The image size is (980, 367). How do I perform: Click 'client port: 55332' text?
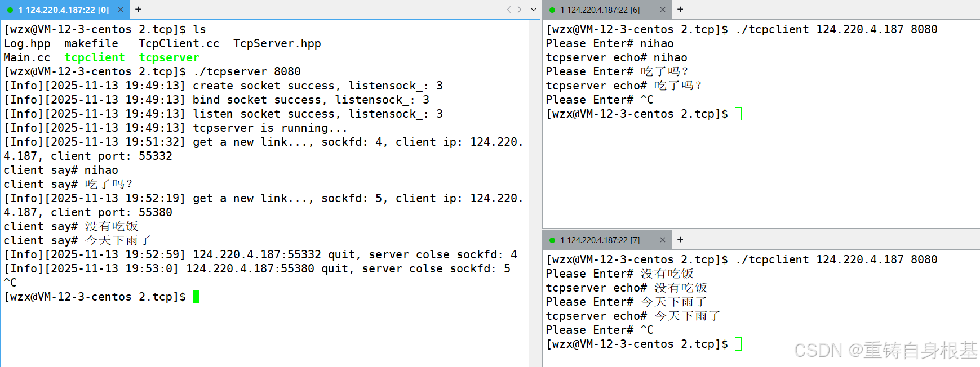[x=112, y=156]
